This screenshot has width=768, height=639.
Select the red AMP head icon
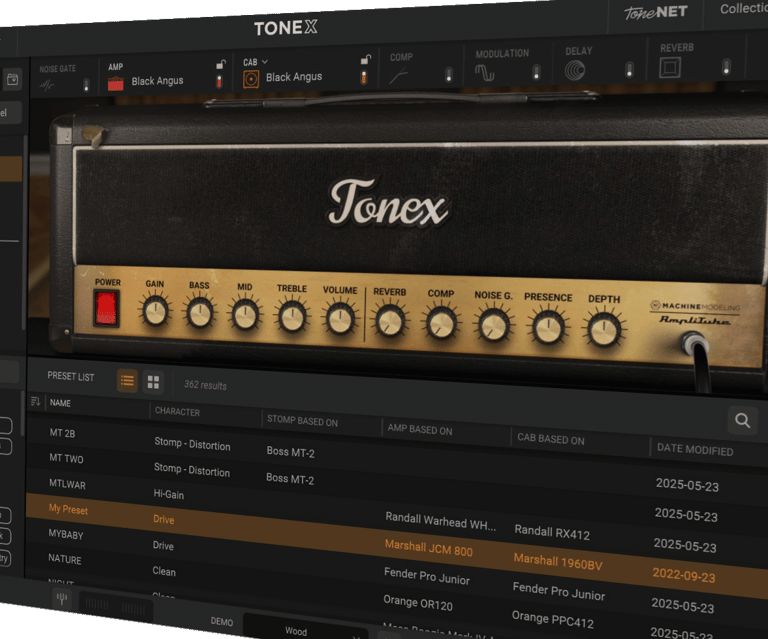116,83
